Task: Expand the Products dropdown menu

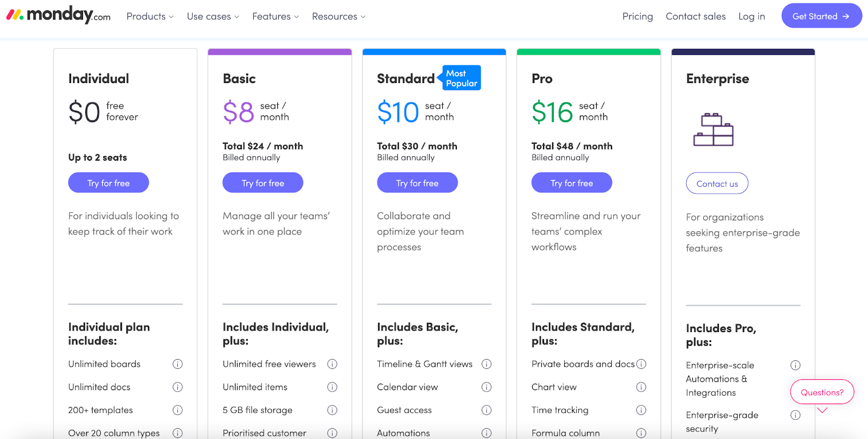Action: click(x=150, y=16)
